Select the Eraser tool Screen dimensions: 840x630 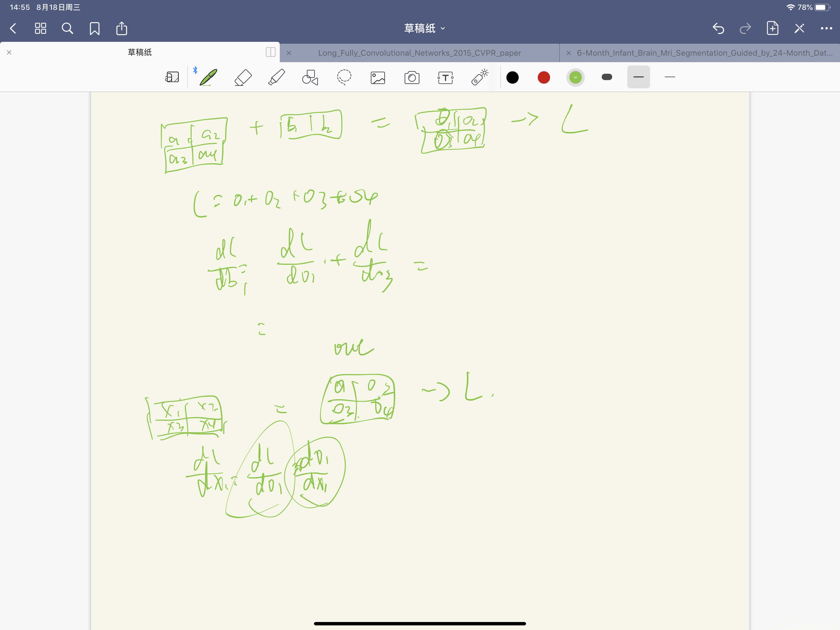click(x=243, y=77)
